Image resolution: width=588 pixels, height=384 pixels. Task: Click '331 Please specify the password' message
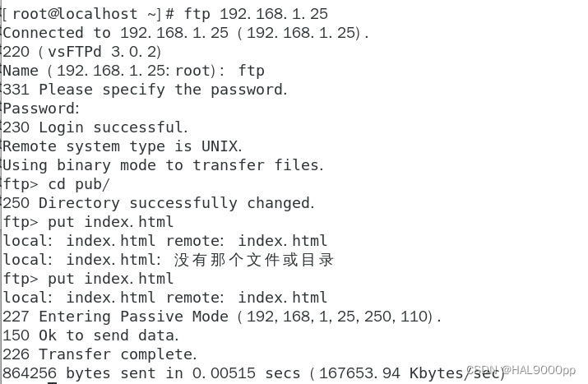coord(146,90)
